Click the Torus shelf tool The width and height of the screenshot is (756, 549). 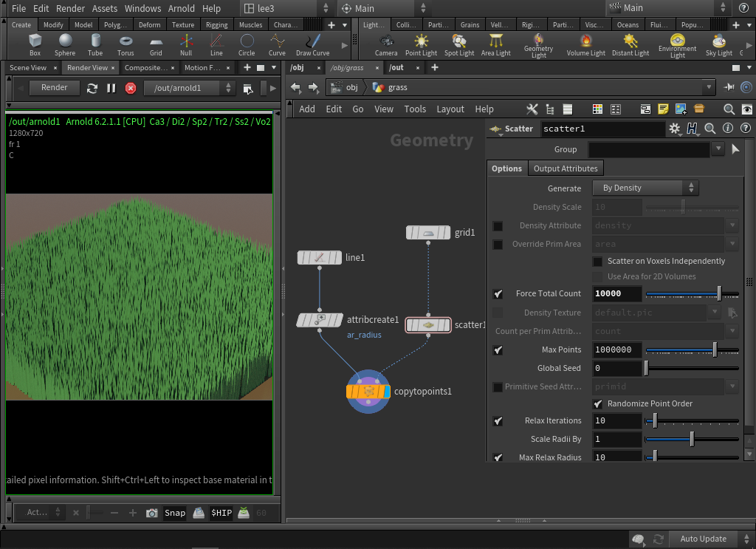pos(126,44)
